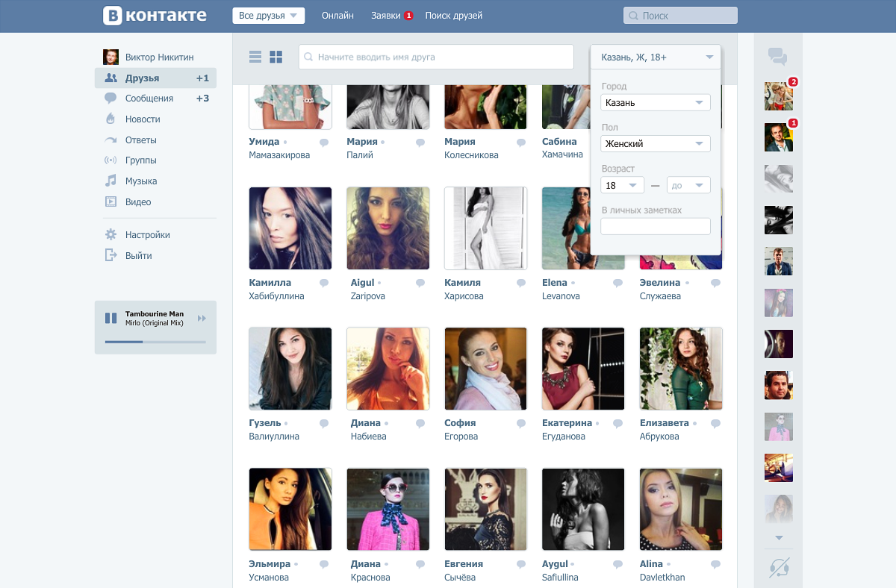The image size is (896, 588).
Task: Open the Онлайн friends tab
Action: coord(337,16)
